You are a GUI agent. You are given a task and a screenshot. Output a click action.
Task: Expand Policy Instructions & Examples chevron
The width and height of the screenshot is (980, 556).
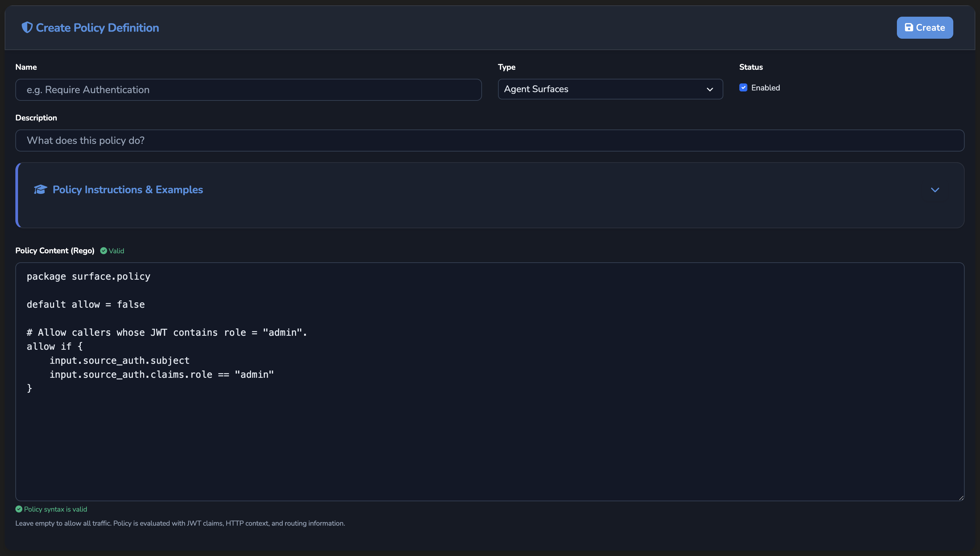pyautogui.click(x=935, y=190)
